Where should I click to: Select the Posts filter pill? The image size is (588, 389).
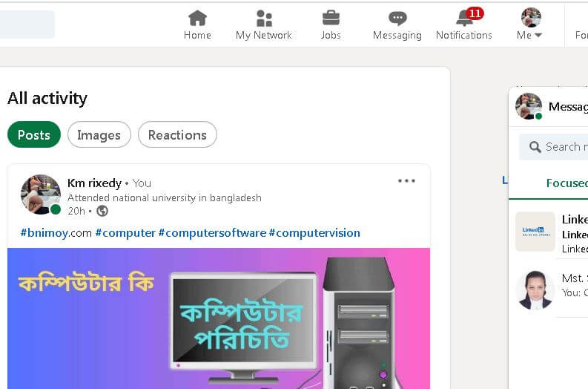point(34,134)
